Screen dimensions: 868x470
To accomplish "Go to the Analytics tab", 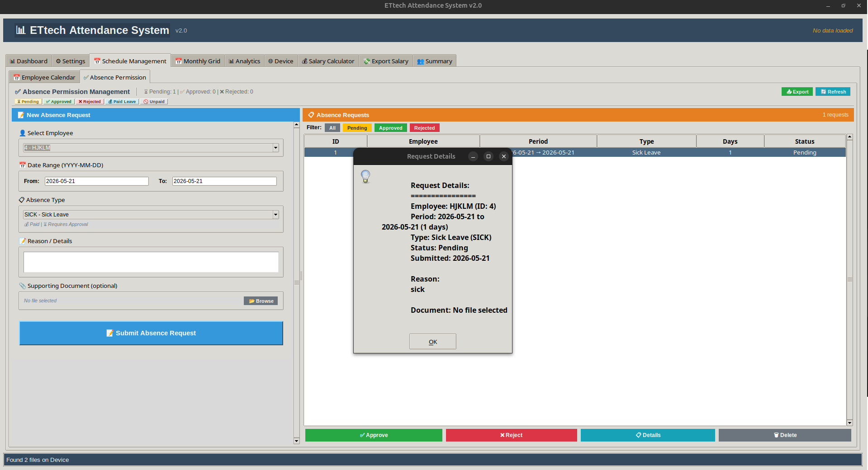I will (244, 61).
